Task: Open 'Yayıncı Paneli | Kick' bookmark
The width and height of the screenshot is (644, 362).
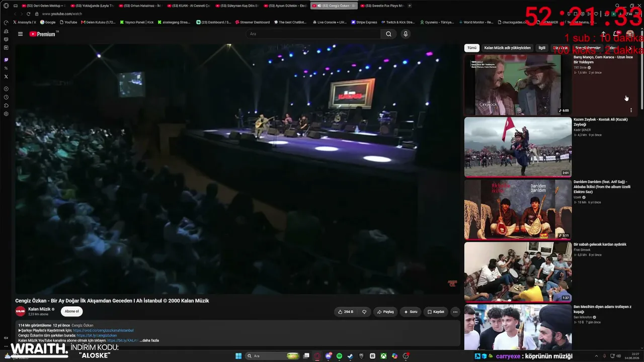Action: tap(137, 22)
